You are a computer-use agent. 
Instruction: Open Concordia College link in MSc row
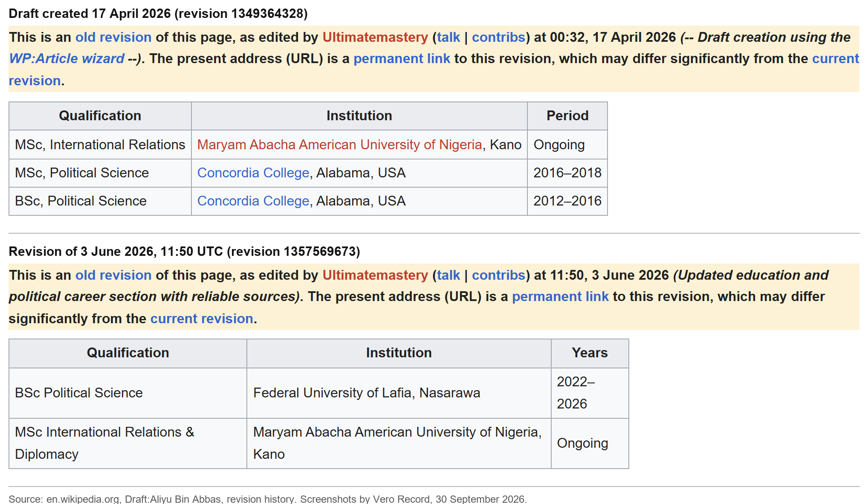click(x=253, y=173)
